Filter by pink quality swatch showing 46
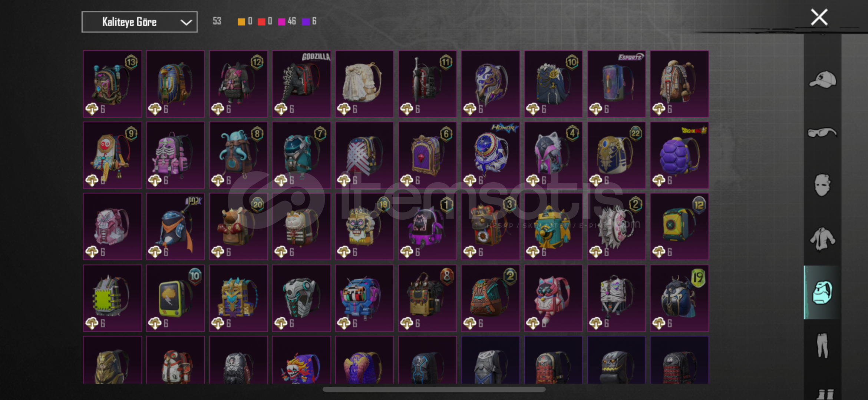The image size is (868, 400). [282, 21]
